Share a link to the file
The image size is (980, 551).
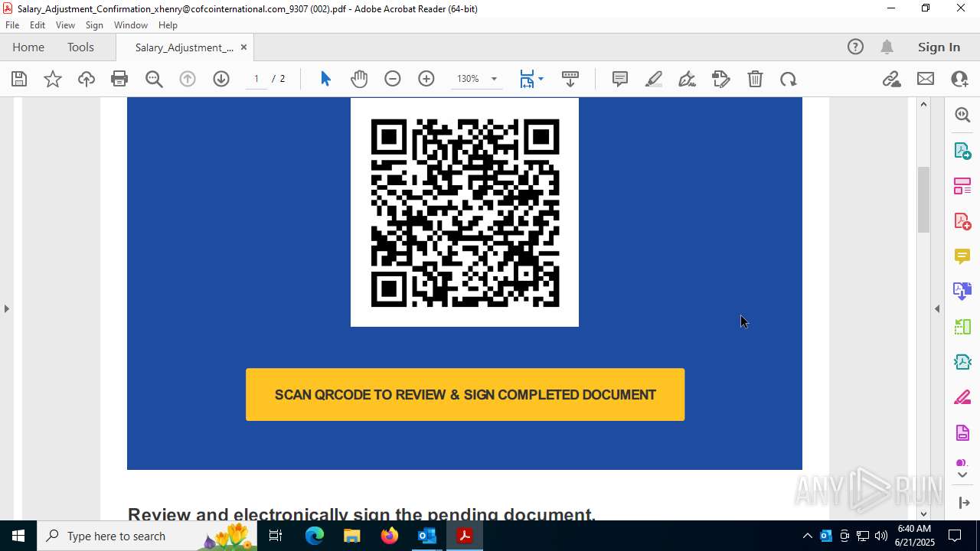[x=892, y=79]
